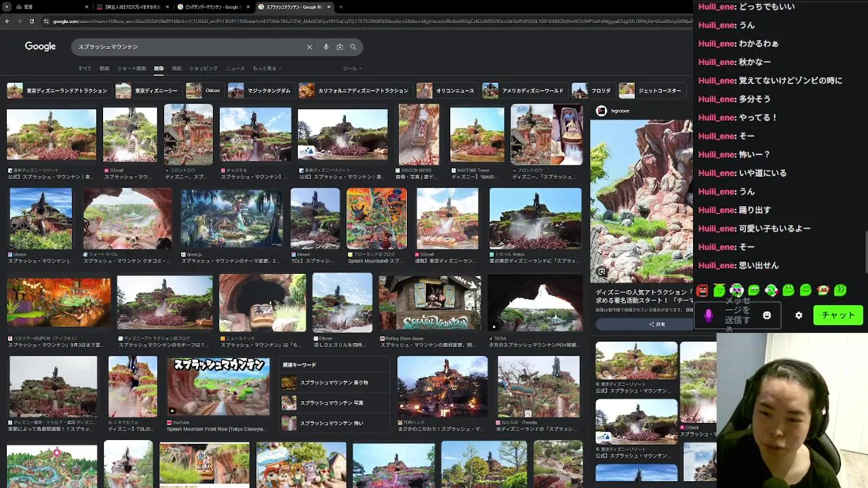Pick the red angry face emote
This screenshot has height=488, width=868.
[702, 290]
